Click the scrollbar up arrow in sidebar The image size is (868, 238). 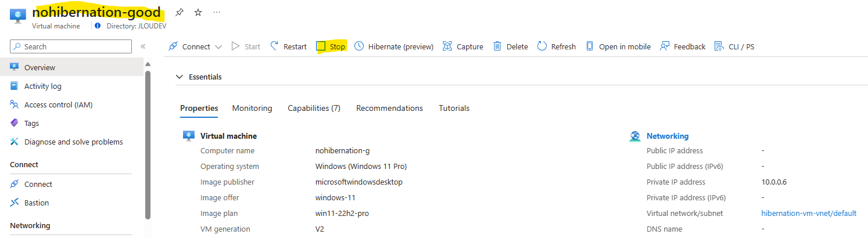(148, 64)
